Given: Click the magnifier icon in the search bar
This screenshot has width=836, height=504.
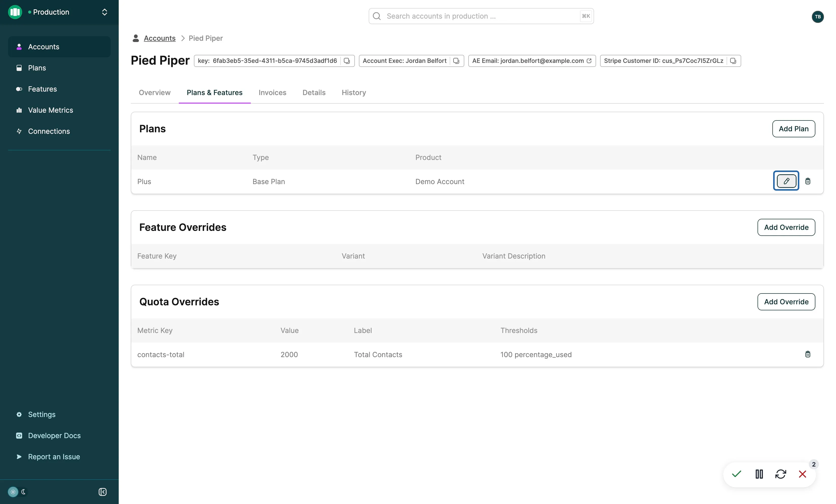Looking at the screenshot, I should tap(377, 16).
